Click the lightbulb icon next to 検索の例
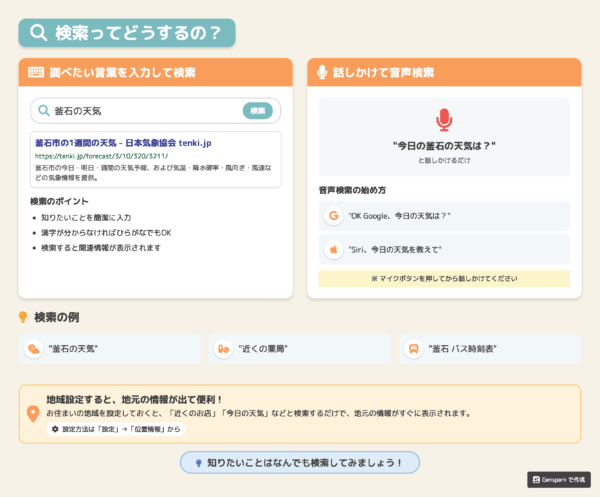The width and height of the screenshot is (600, 497). coord(23,317)
